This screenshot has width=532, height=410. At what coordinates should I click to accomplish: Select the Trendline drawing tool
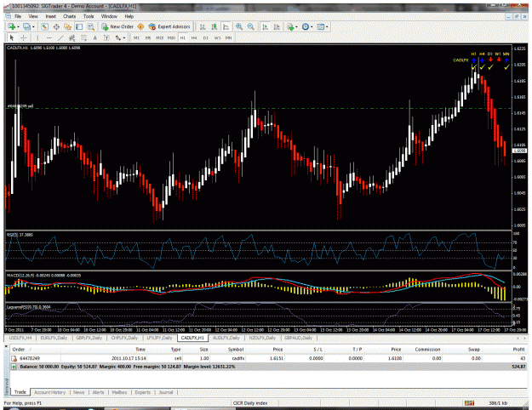(x=60, y=38)
